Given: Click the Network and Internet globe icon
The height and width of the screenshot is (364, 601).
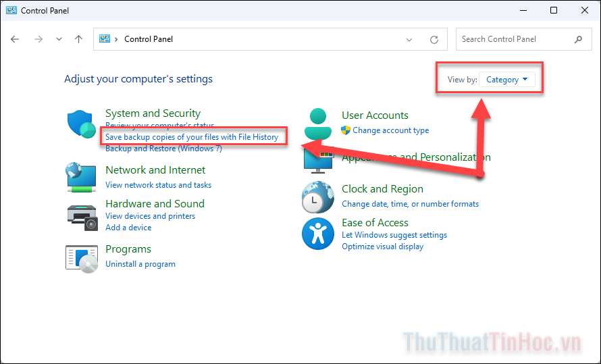Looking at the screenshot, I should click(82, 177).
